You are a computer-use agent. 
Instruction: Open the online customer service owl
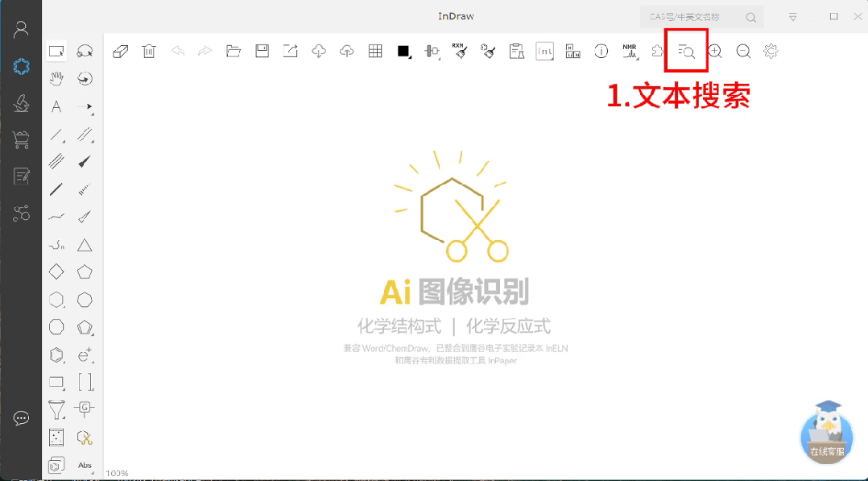(826, 435)
